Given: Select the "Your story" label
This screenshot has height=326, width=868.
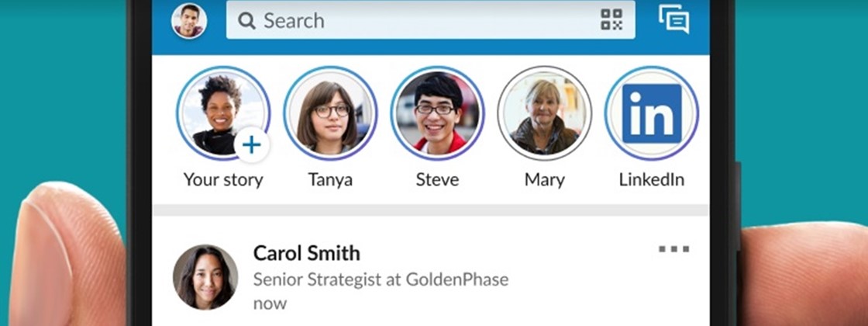Looking at the screenshot, I should click(x=223, y=180).
